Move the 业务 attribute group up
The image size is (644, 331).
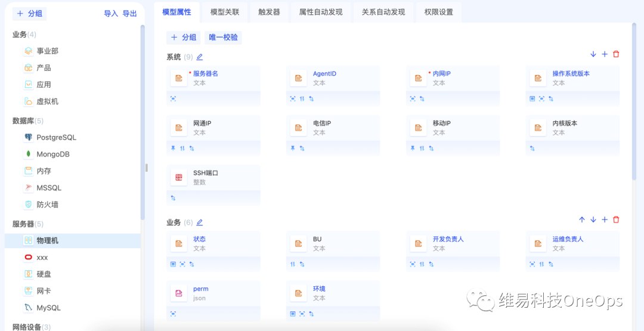[x=581, y=219]
